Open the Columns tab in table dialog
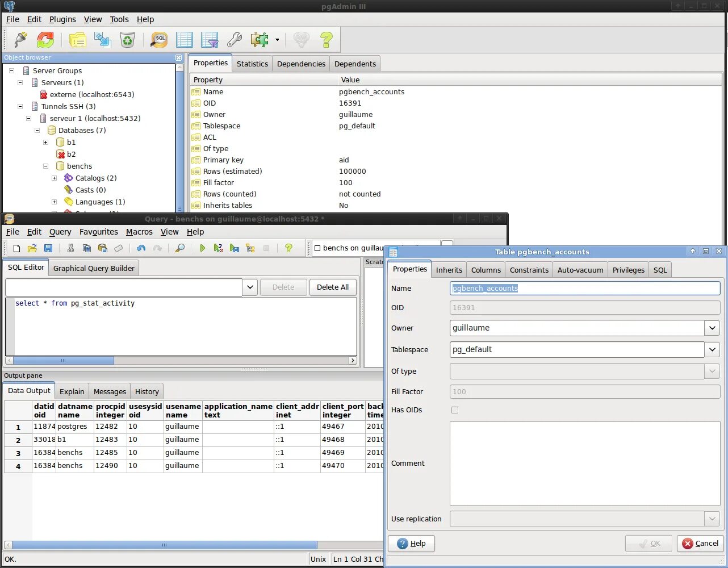Screen dimensions: 728x568 (486, 270)
